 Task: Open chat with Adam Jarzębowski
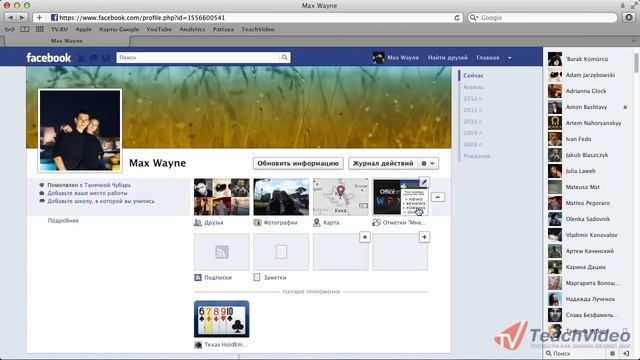(x=587, y=75)
